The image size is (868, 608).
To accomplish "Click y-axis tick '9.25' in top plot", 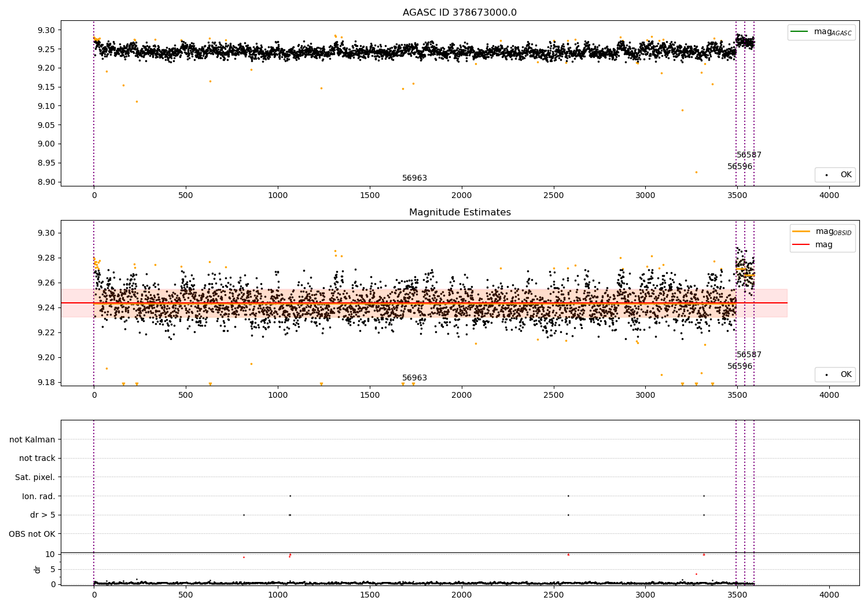I will pos(46,49).
